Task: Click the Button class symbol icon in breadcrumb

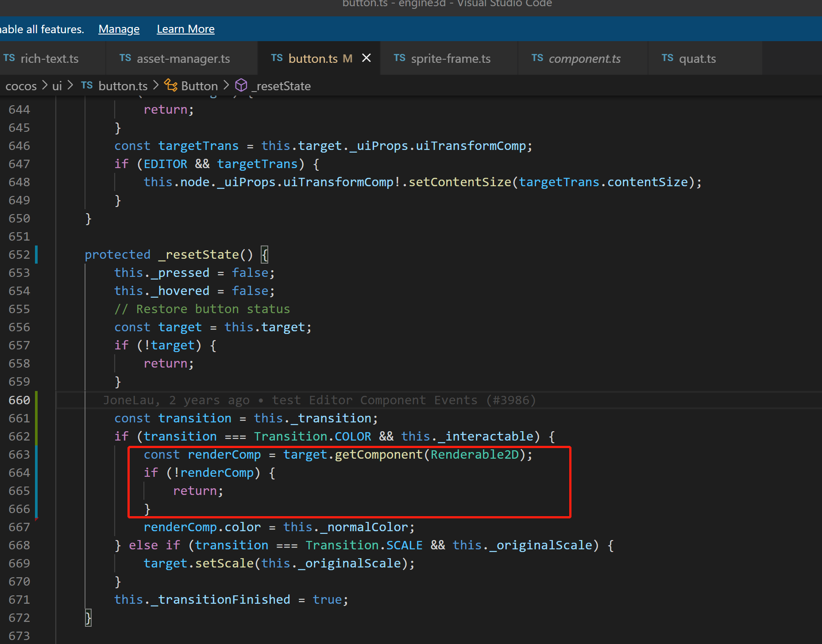Action: 171,85
